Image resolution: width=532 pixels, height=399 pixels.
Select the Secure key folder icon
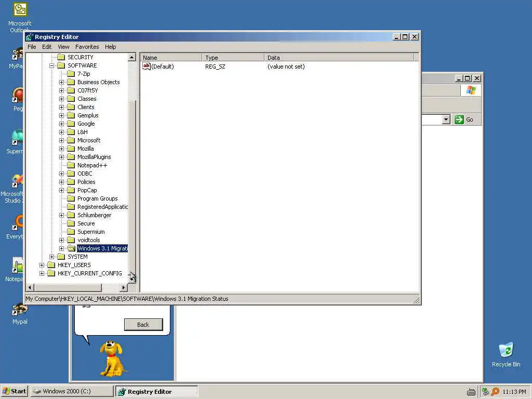[x=71, y=223]
